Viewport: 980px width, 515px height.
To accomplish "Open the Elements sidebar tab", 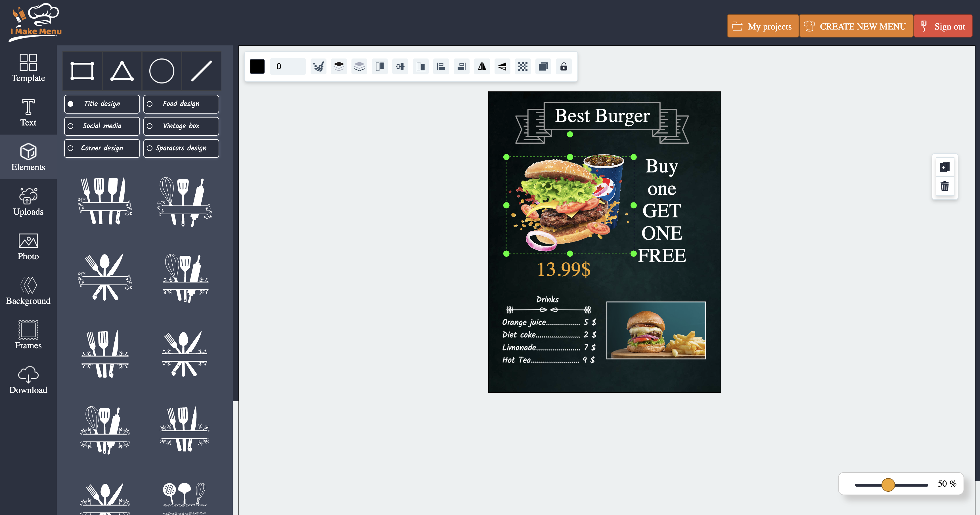I will [28, 157].
